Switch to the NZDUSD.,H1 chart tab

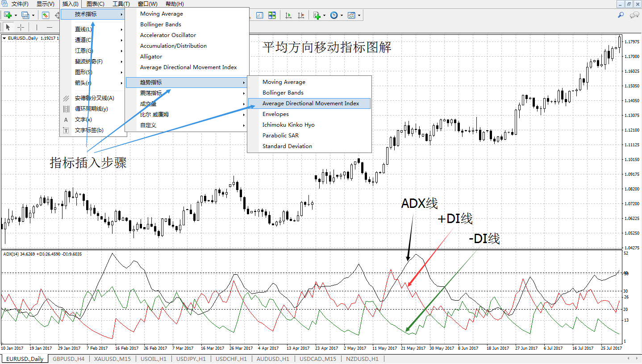tap(363, 359)
